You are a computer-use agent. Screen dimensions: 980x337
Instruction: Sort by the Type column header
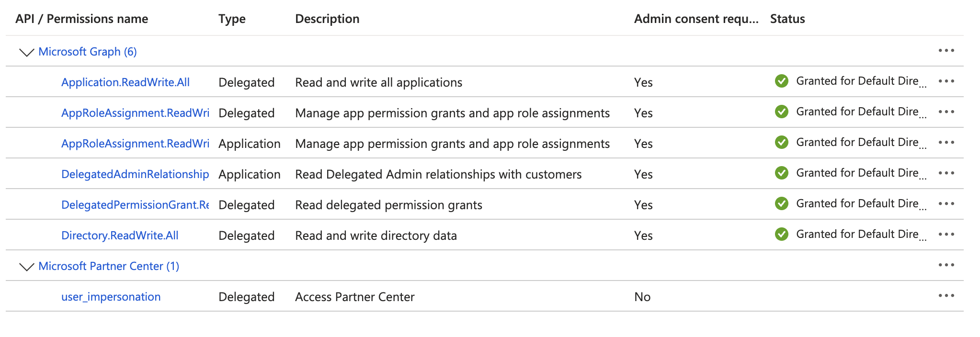tap(232, 19)
